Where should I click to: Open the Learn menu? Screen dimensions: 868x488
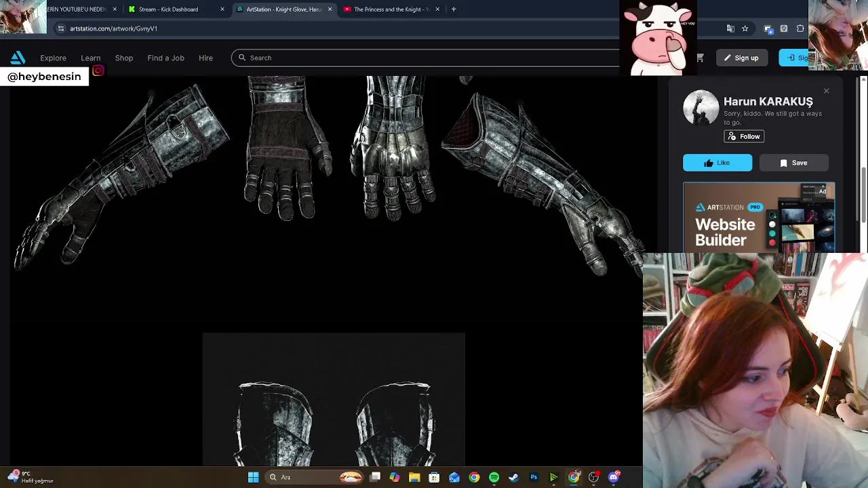click(90, 58)
